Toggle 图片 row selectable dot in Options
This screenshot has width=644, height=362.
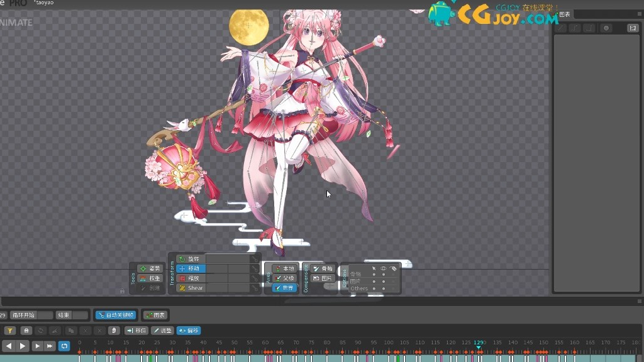click(x=374, y=282)
